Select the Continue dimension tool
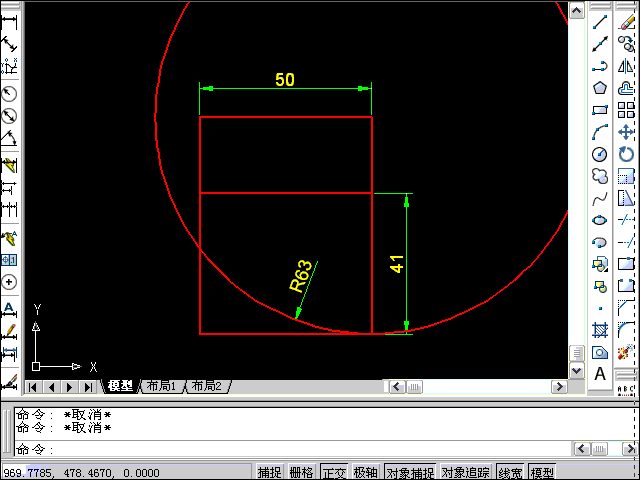Image resolution: width=640 pixels, height=480 pixels. [9, 209]
